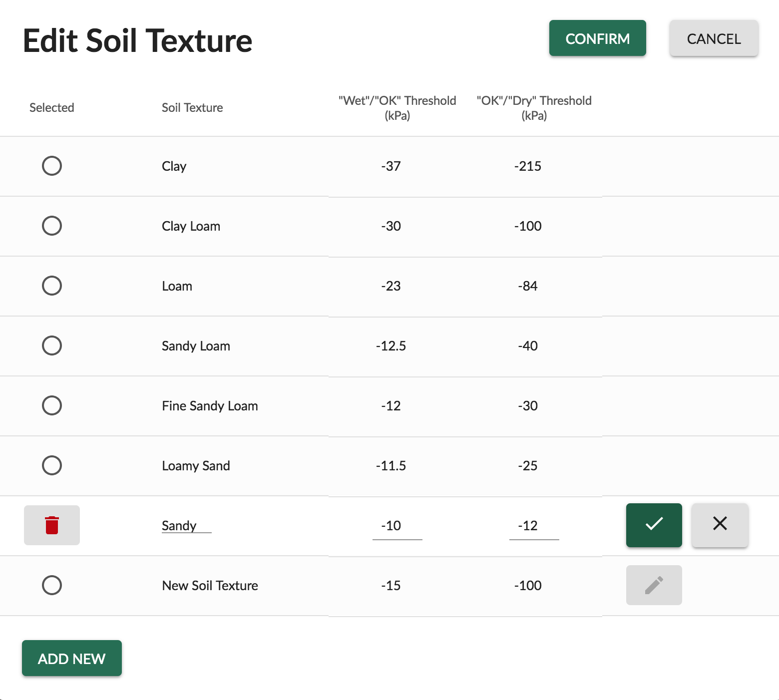The height and width of the screenshot is (700, 779).
Task: Edit the Sandy Wet/OK threshold field
Action: [x=397, y=526]
